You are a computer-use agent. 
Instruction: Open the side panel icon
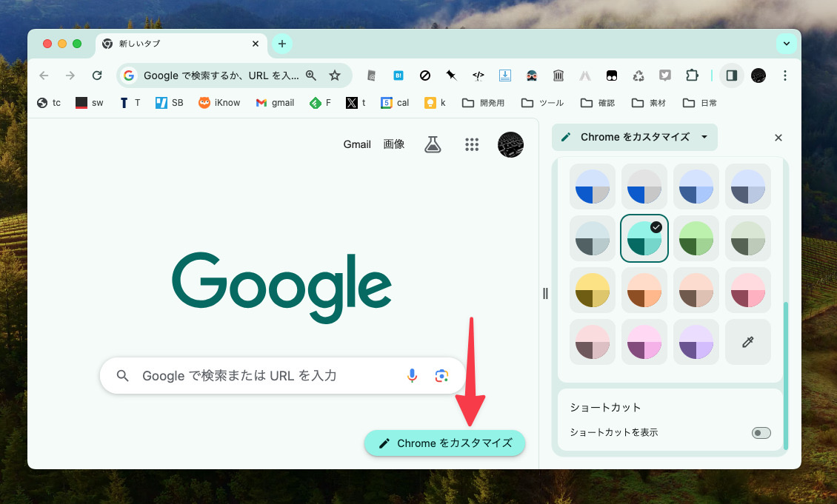(x=731, y=75)
